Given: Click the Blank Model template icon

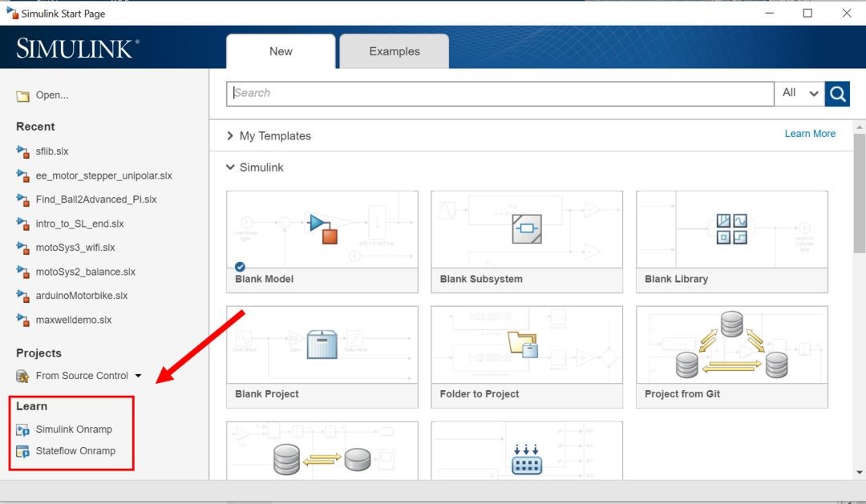Looking at the screenshot, I should pyautogui.click(x=323, y=228).
